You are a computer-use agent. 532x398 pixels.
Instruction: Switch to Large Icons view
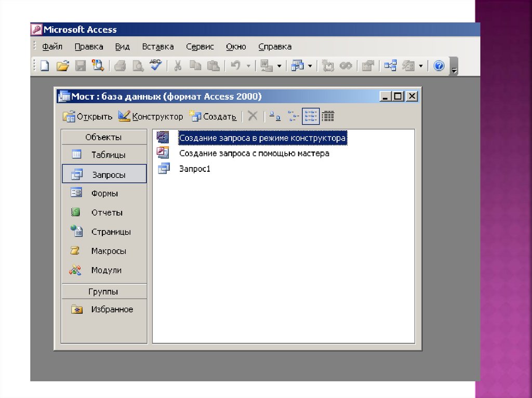(275, 116)
